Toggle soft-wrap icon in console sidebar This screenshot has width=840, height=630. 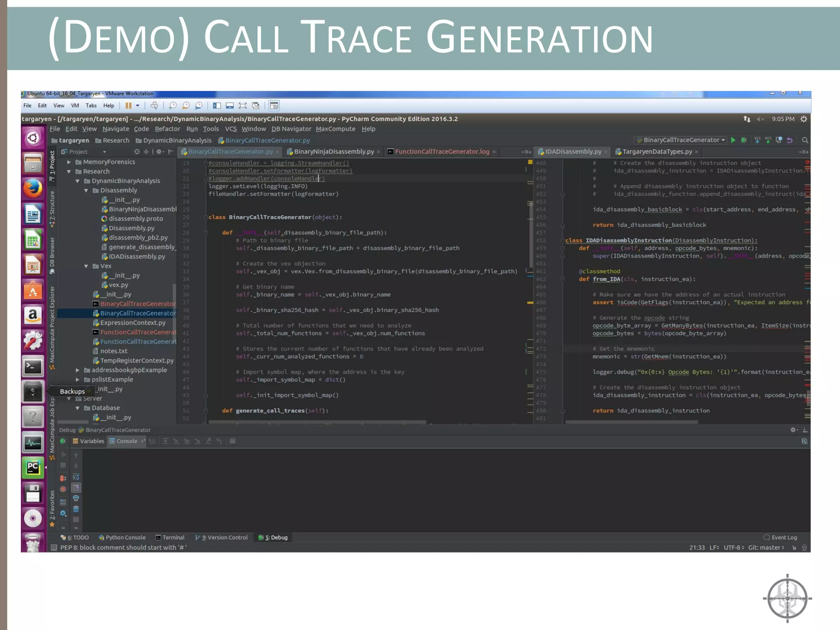76,477
